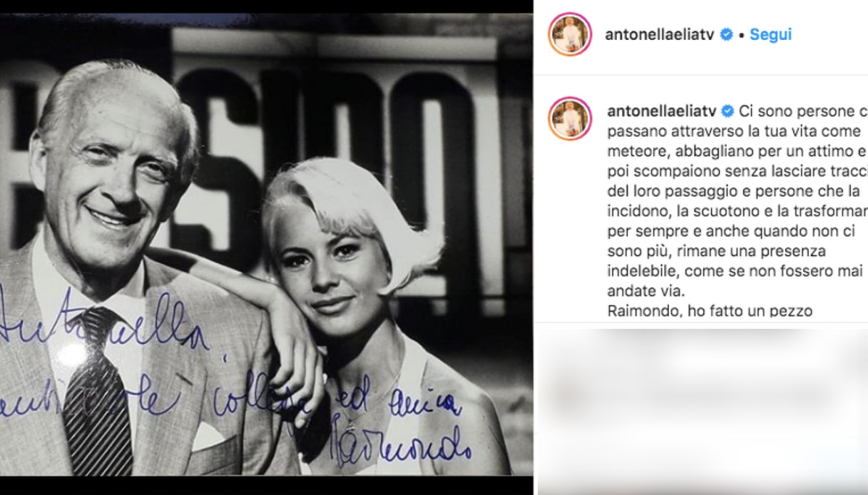The height and width of the screenshot is (495, 868).
Task: Click the handwritten Raimondo signature on photo
Action: 403,443
